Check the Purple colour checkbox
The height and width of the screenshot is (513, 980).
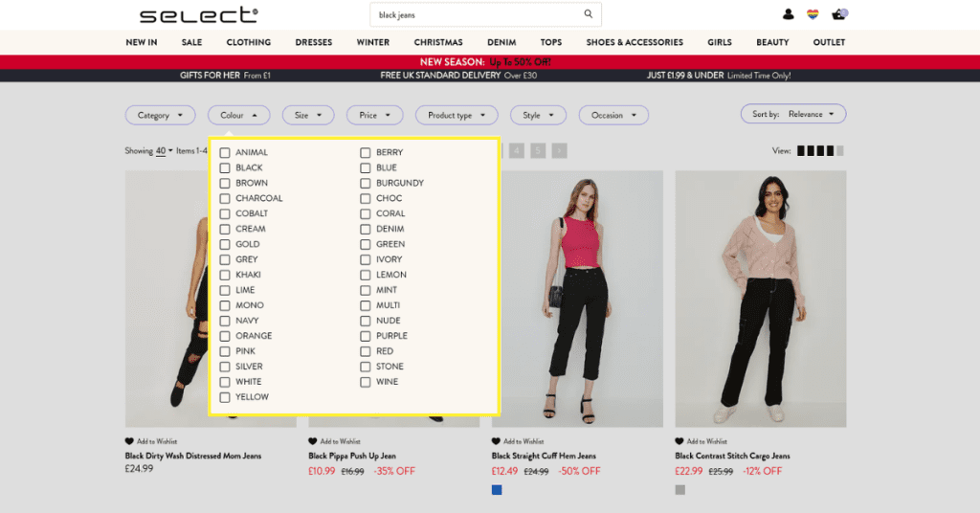[366, 336]
